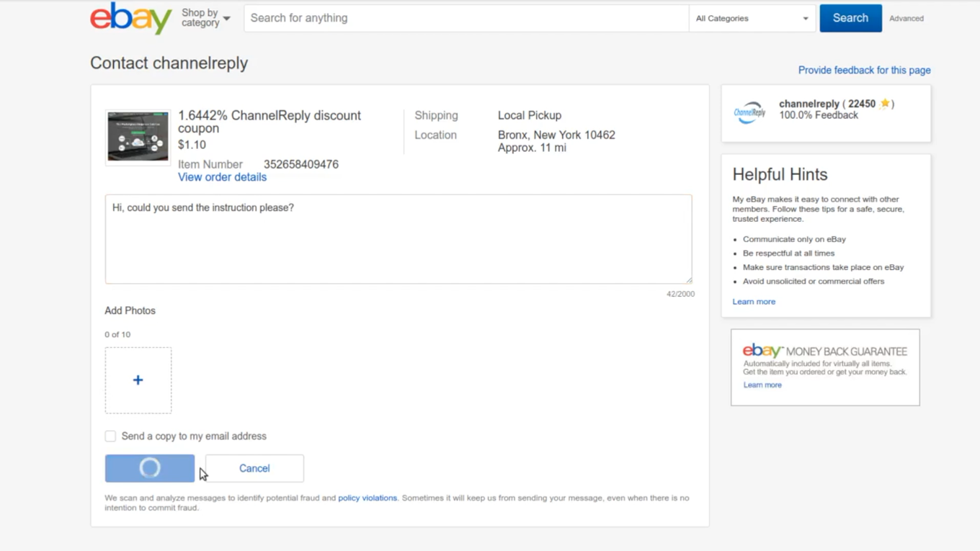Screen dimensions: 980x551
Task: Open the All Categories dropdown
Action: [752, 18]
